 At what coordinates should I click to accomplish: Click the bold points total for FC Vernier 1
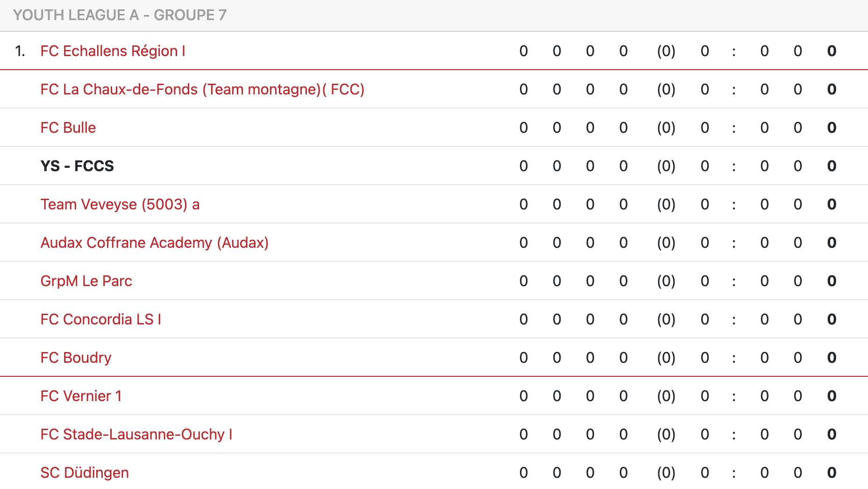832,396
